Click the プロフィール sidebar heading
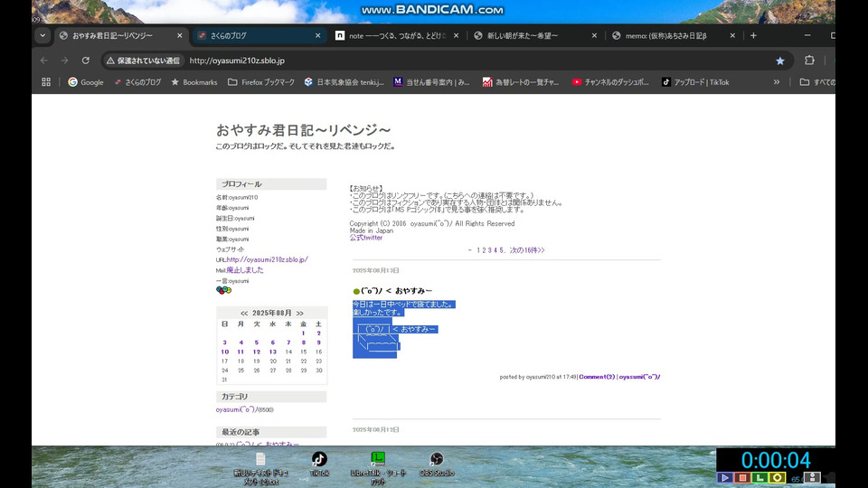This screenshot has width=868, height=488. pyautogui.click(x=271, y=183)
